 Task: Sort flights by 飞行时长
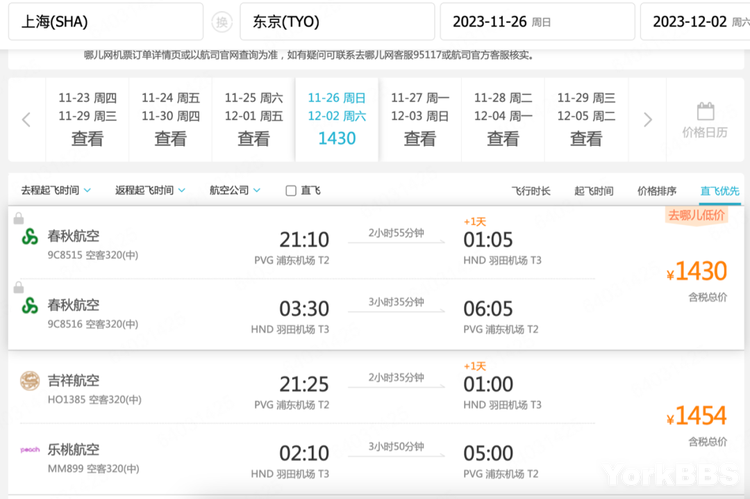coord(531,191)
